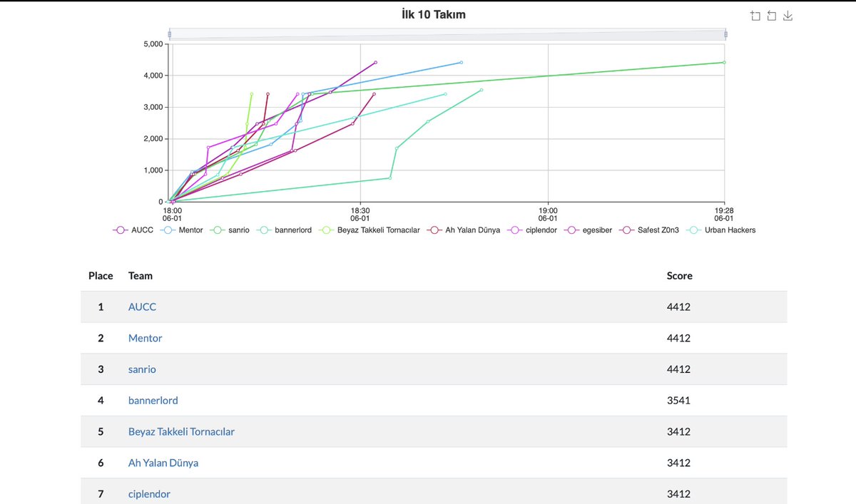This screenshot has height=504, width=856.
Task: Toggle Beyaz Takkeli Tornacılar legend entry
Action: click(x=370, y=230)
